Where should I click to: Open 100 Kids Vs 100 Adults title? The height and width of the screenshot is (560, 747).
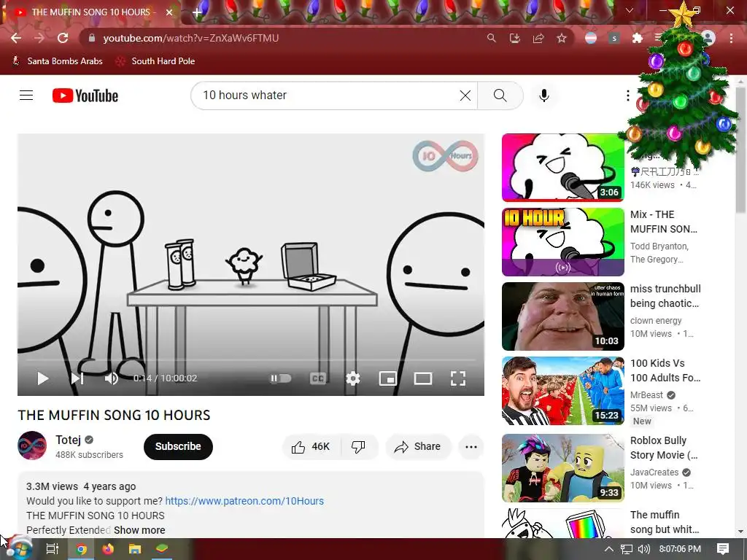coord(665,370)
